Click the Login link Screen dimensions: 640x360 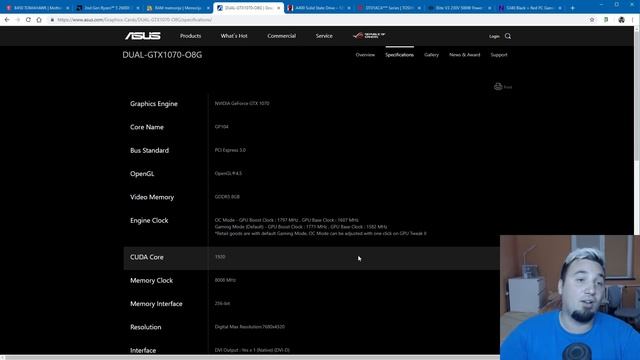pyautogui.click(x=494, y=36)
